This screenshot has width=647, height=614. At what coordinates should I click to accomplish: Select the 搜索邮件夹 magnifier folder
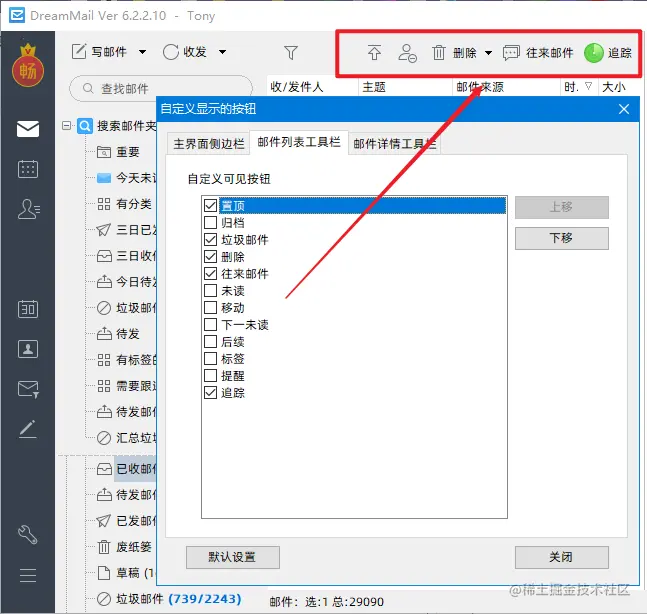click(85, 125)
